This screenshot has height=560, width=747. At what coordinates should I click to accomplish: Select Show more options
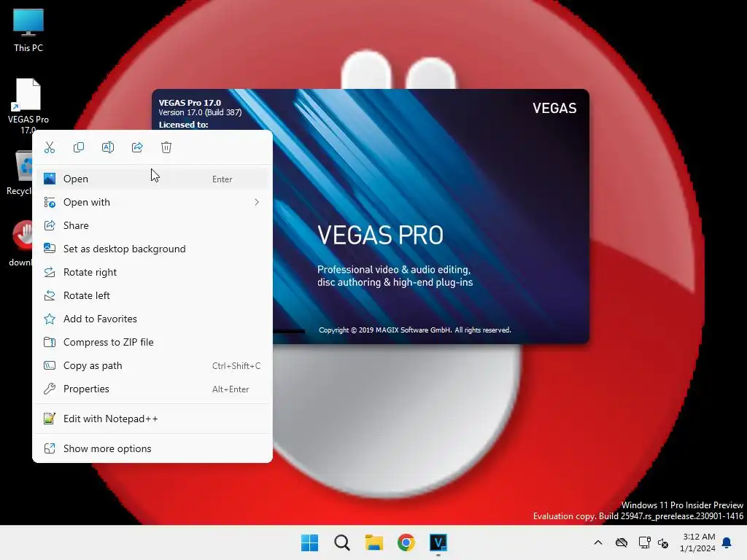pyautogui.click(x=152, y=448)
